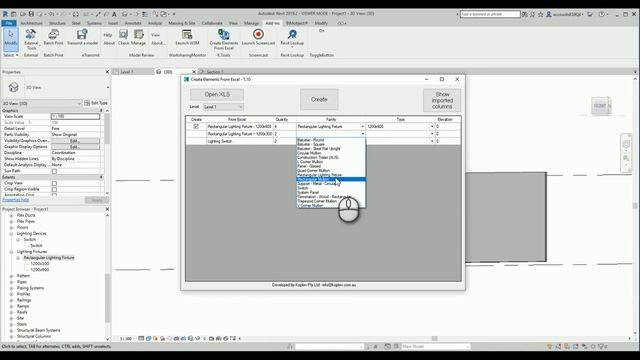Select Rectangular Lighting Fixture tree item
Image resolution: width=640 pixels, height=360 pixels.
[x=49, y=258]
